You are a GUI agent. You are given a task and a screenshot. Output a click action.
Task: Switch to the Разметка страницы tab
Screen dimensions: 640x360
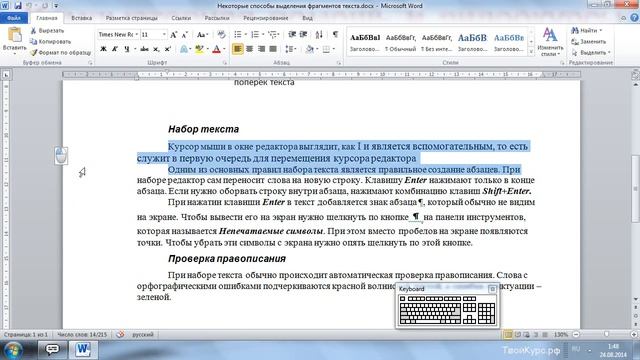pyautogui.click(x=131, y=18)
